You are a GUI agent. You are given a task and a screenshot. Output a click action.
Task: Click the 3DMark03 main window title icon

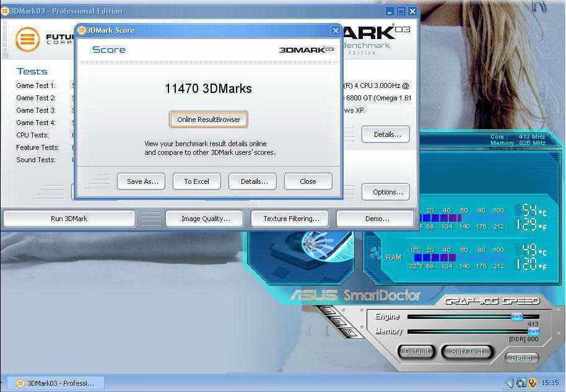pyautogui.click(x=5, y=11)
